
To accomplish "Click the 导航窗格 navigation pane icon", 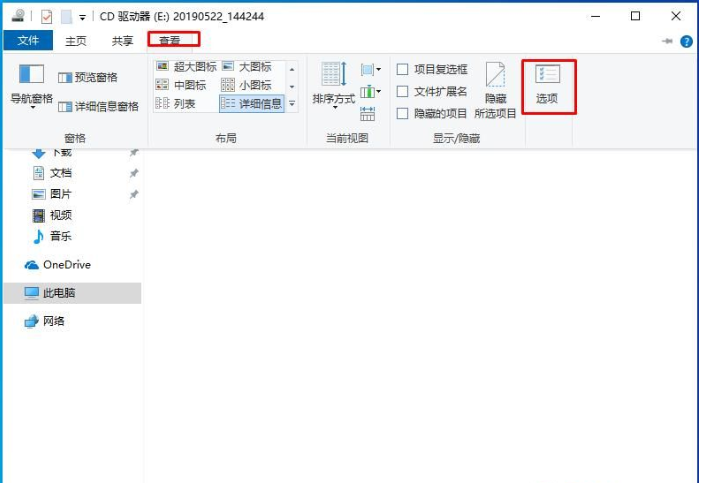I will click(32, 77).
